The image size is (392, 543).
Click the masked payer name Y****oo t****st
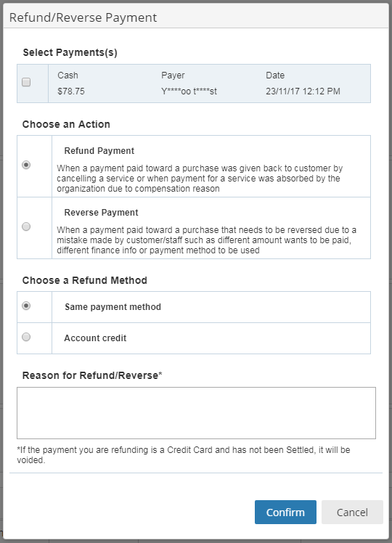tap(189, 91)
